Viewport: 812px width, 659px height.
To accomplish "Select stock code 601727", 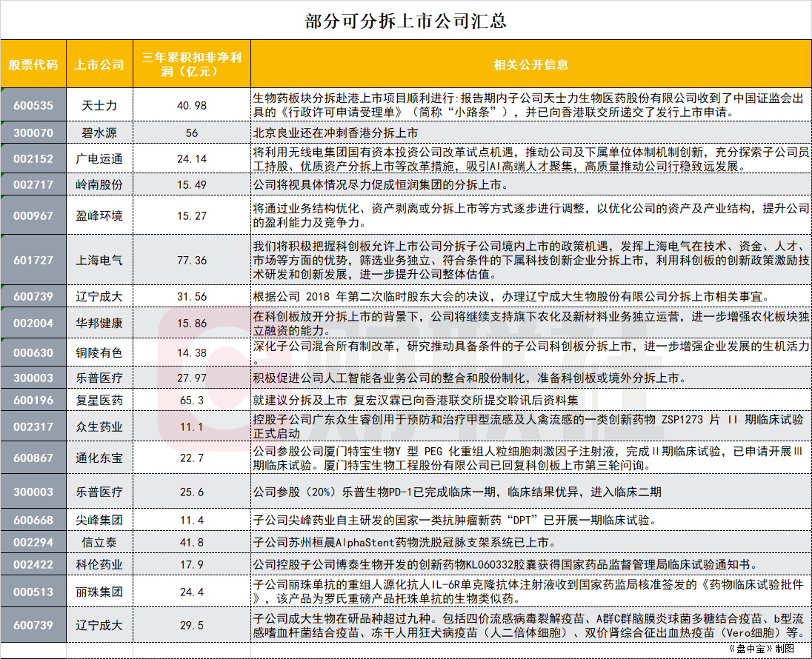I will [33, 260].
